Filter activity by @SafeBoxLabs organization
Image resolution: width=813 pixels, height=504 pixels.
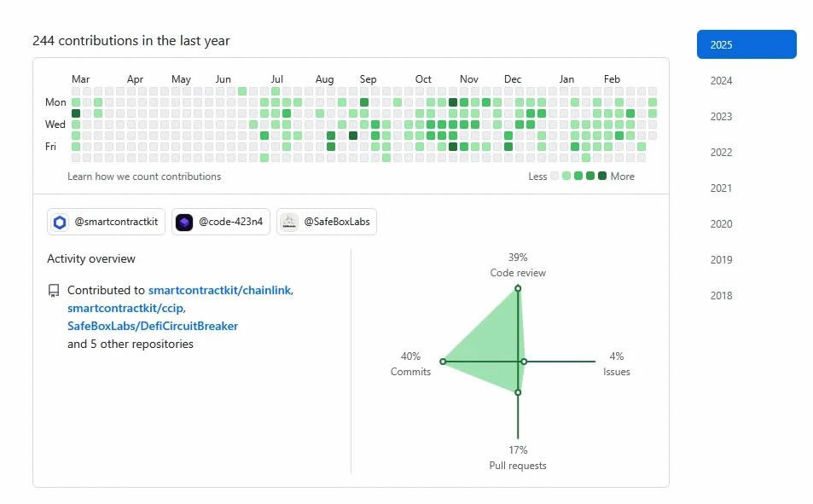click(x=326, y=223)
